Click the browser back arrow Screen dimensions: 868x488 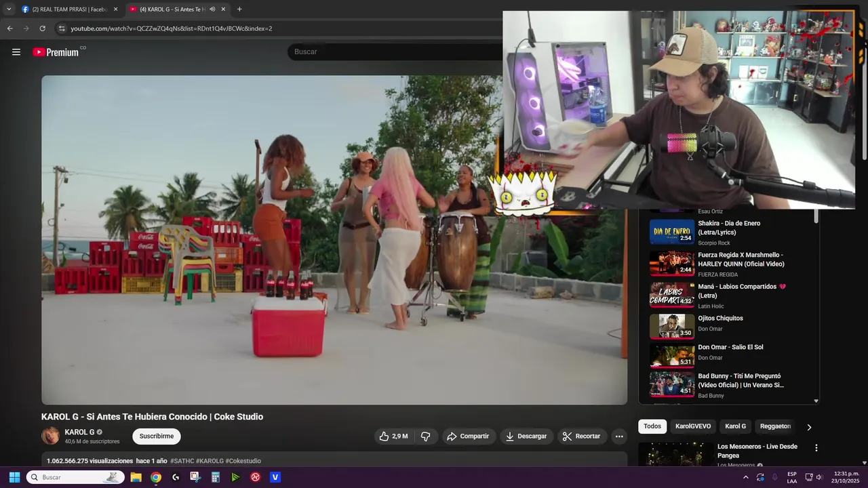coord(9,28)
